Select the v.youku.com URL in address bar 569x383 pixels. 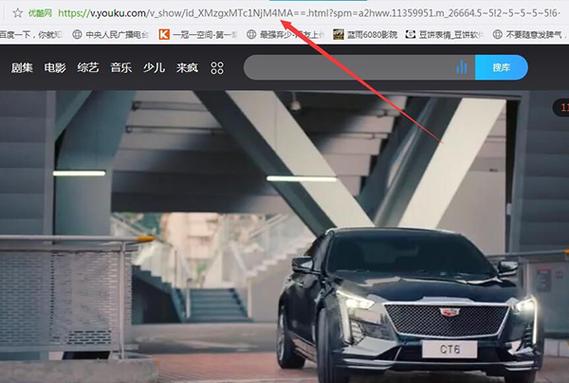click(x=309, y=13)
